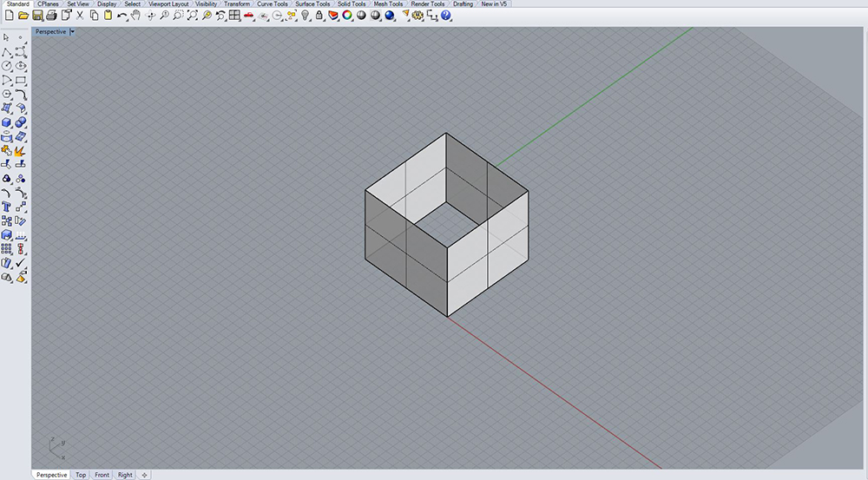Choose the control point Curve tool
This screenshot has height=480, width=868.
coord(21,52)
